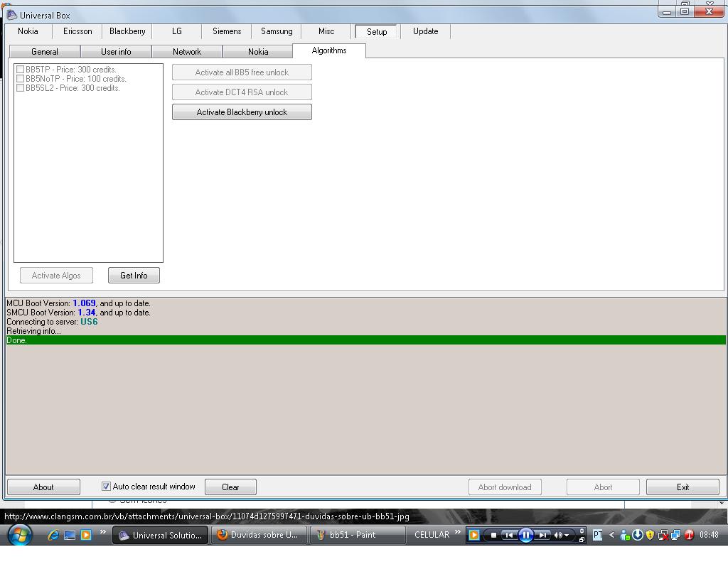Click Activate DCT4 RSA unlock button

click(242, 92)
